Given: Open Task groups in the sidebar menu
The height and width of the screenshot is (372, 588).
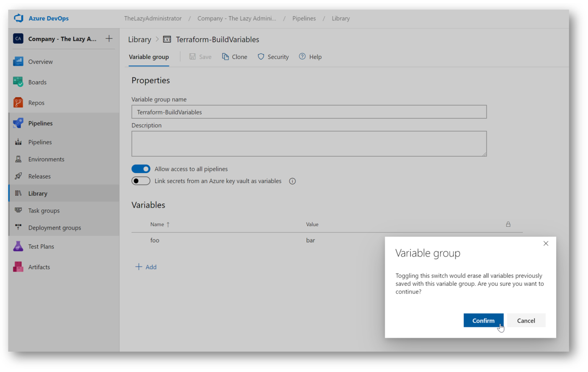Looking at the screenshot, I should point(44,211).
